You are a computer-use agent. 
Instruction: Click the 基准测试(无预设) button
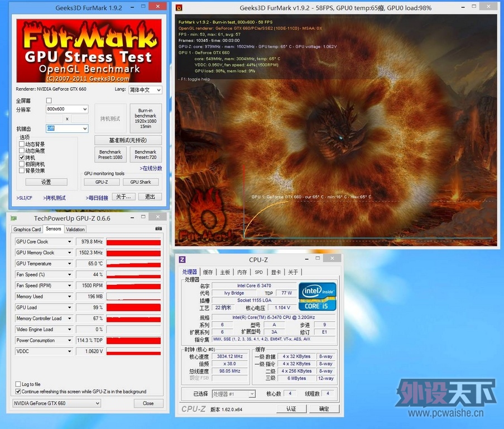point(128,140)
